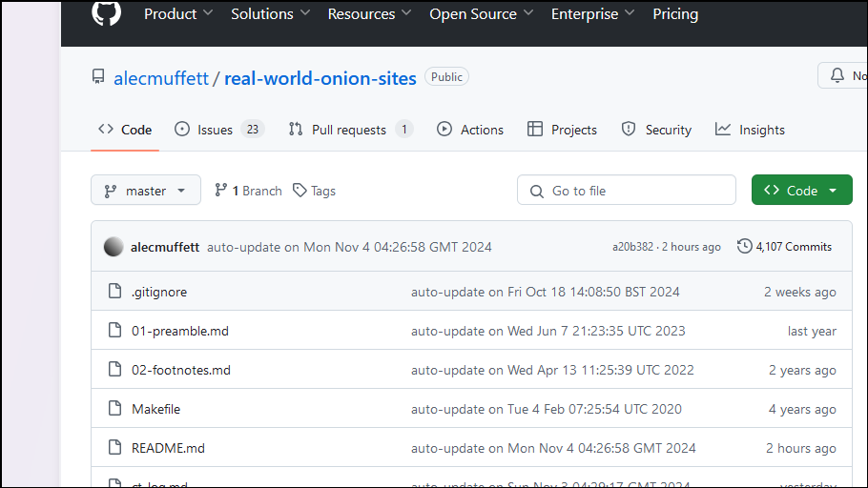868x488 pixels.
Task: Open the Pricing page
Action: (x=675, y=14)
